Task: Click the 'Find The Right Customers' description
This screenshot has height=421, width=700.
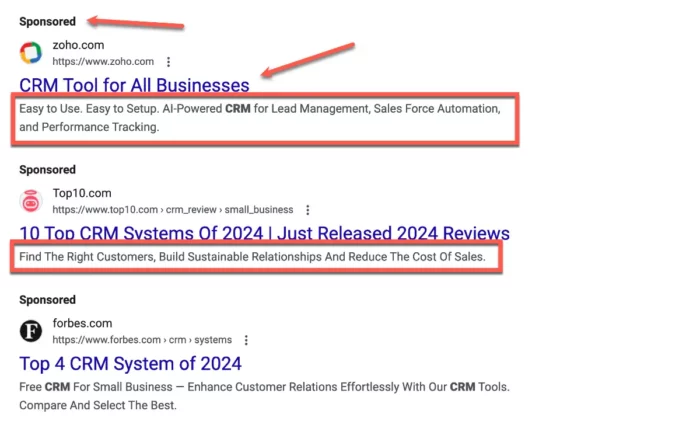Action: coord(252,258)
